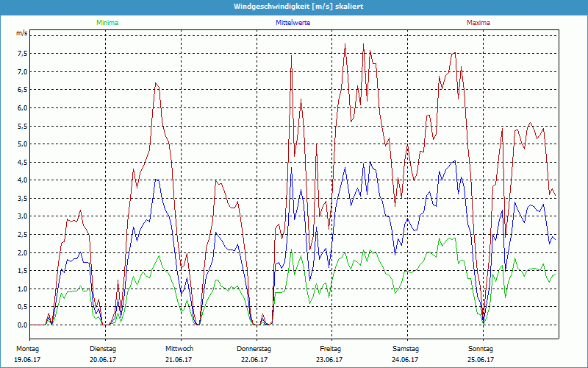Click the date 21.06.17

(179, 360)
